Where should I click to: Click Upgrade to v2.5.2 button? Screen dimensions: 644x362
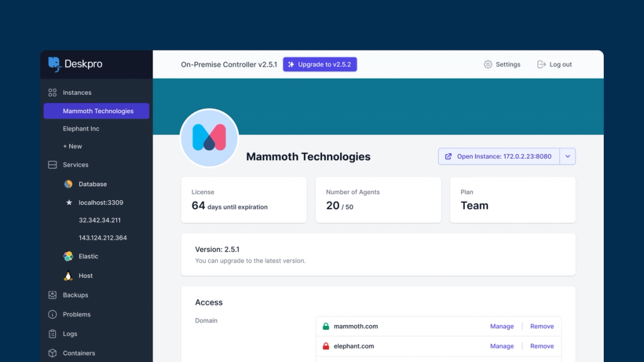(320, 65)
